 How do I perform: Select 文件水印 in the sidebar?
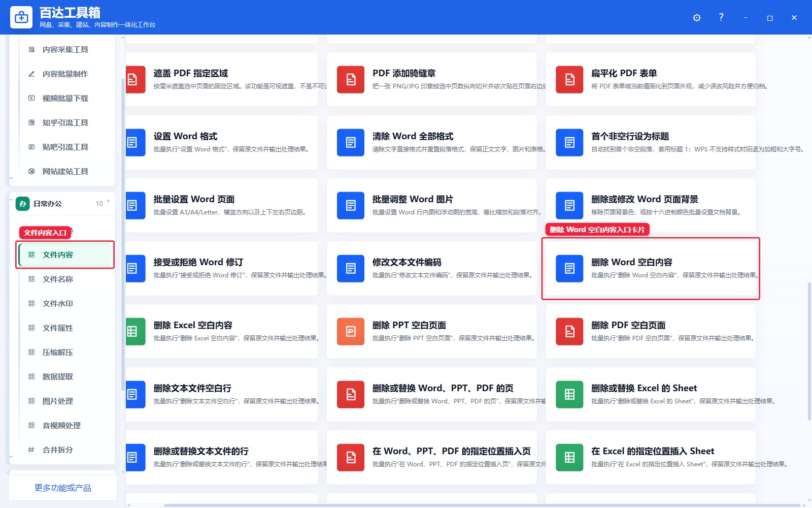pyautogui.click(x=65, y=303)
